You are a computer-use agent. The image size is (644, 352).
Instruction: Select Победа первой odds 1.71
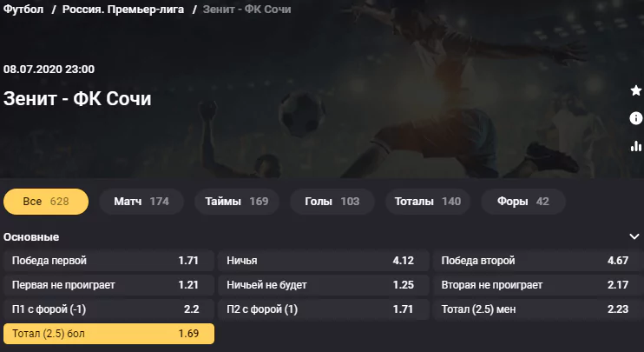click(108, 261)
